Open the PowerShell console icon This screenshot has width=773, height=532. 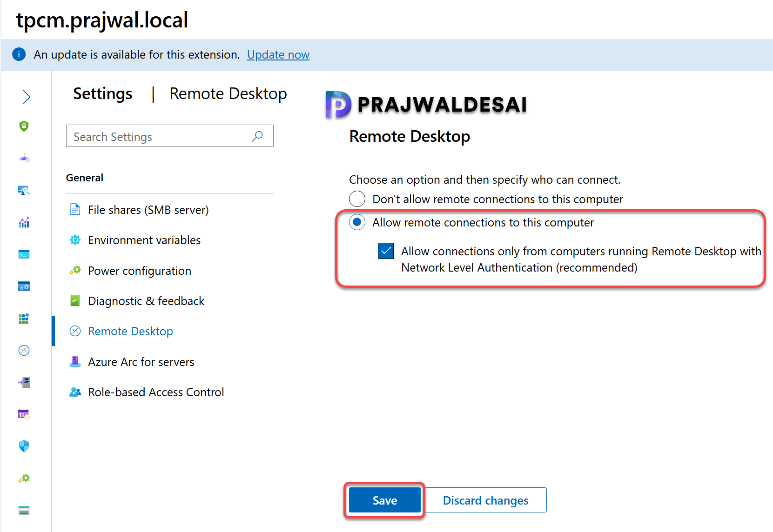[24, 254]
